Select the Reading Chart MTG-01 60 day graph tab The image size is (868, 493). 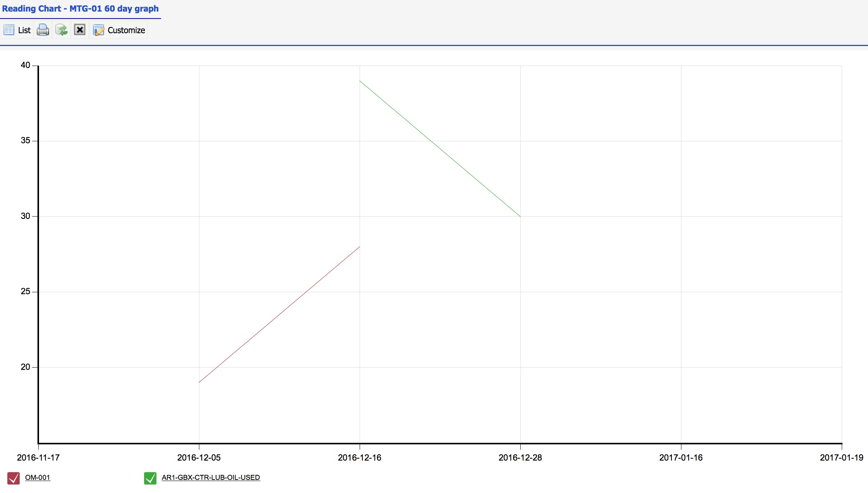(80, 9)
